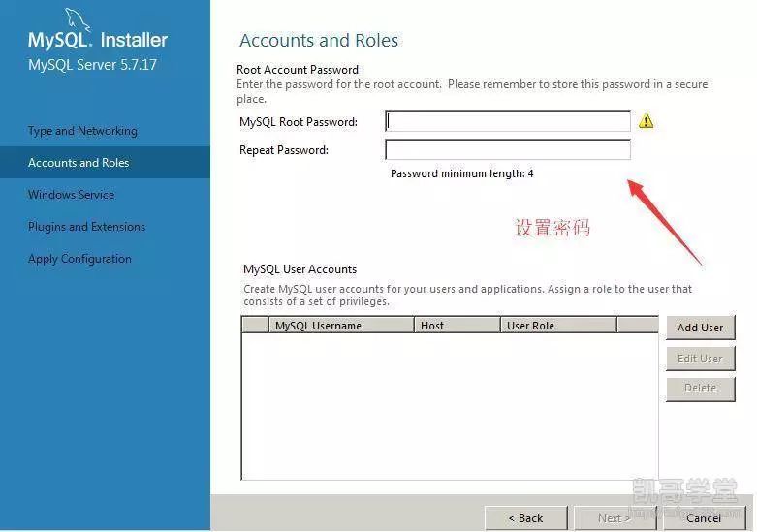Click the Password minimum length text
Screen dimensions: 757x532
click(462, 173)
